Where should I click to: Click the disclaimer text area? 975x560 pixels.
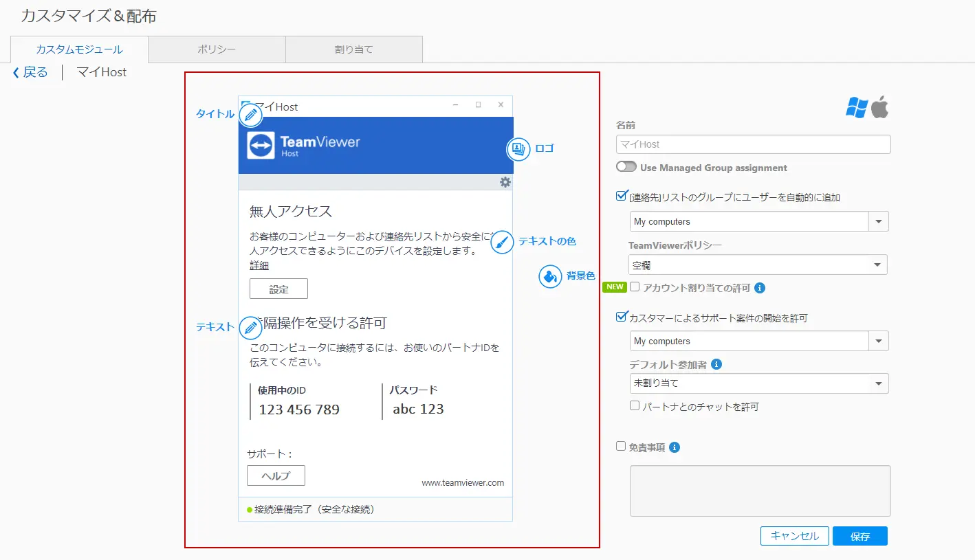click(760, 491)
